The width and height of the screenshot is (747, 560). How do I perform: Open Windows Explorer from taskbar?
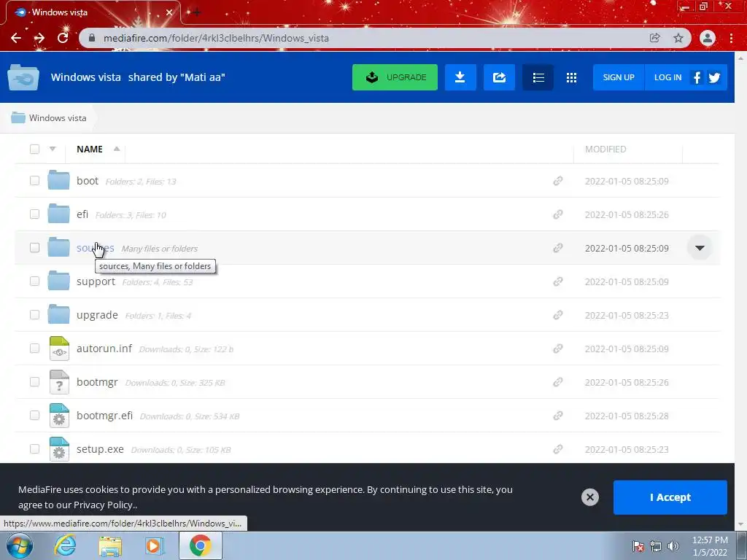110,546
